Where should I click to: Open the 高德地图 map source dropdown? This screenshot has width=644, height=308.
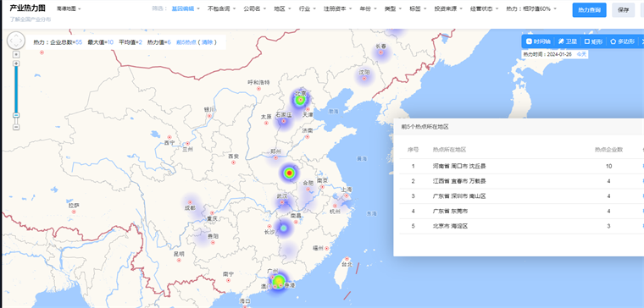click(x=69, y=8)
